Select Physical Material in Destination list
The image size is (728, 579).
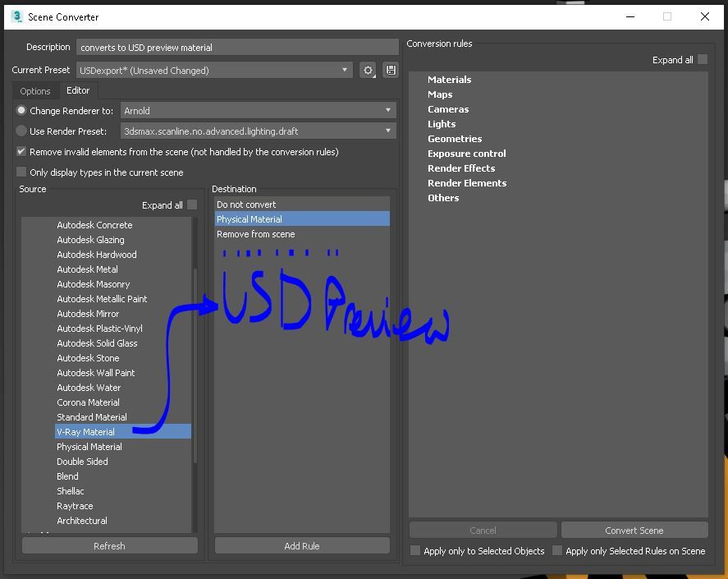click(302, 218)
